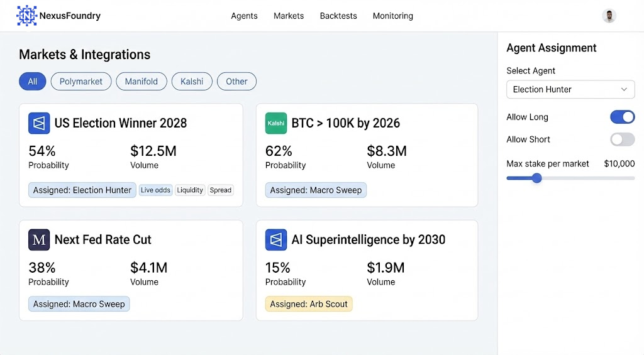Click the Polymarket icon on US Election card

(39, 123)
